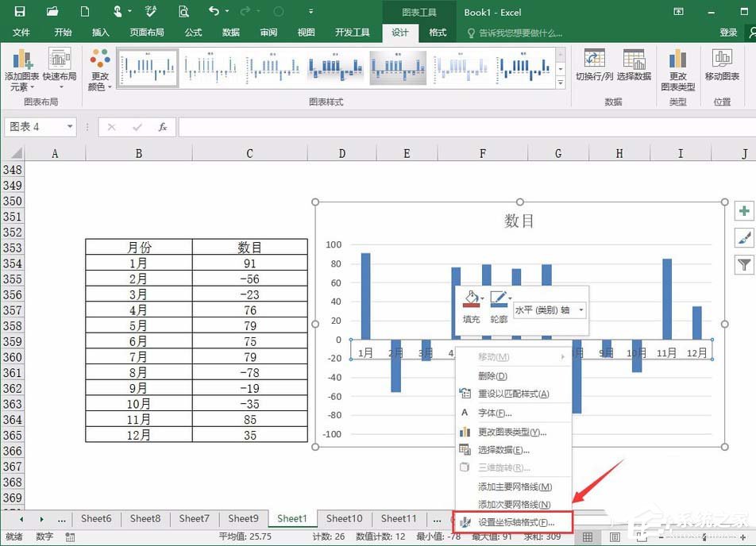Switch to the Sheet10 worksheet tab
756x546 pixels.
(344, 518)
